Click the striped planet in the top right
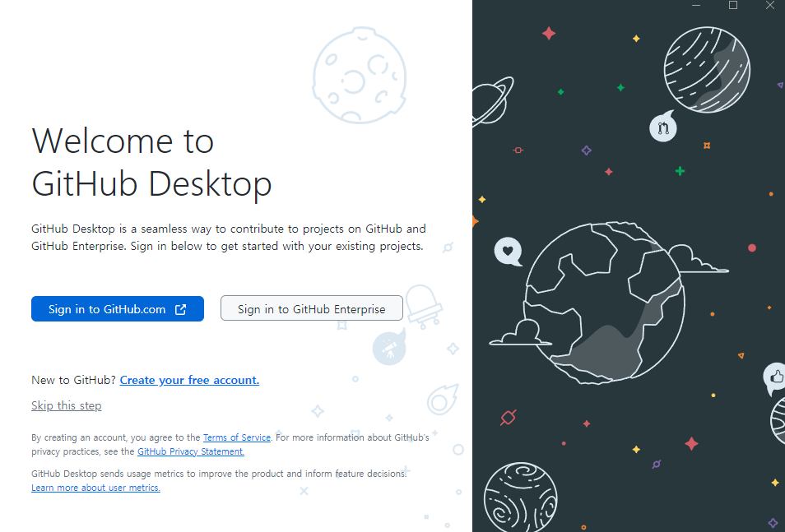Image resolution: width=785 pixels, height=532 pixels. tap(706, 70)
